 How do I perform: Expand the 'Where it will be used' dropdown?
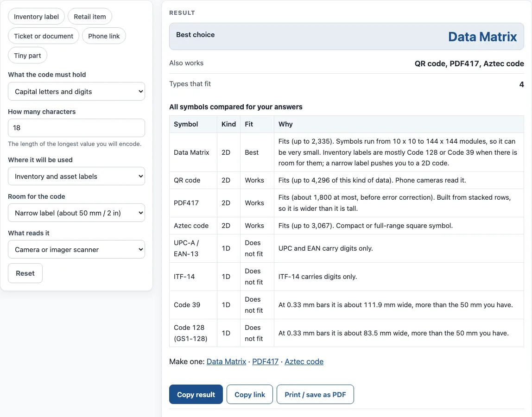(76, 176)
